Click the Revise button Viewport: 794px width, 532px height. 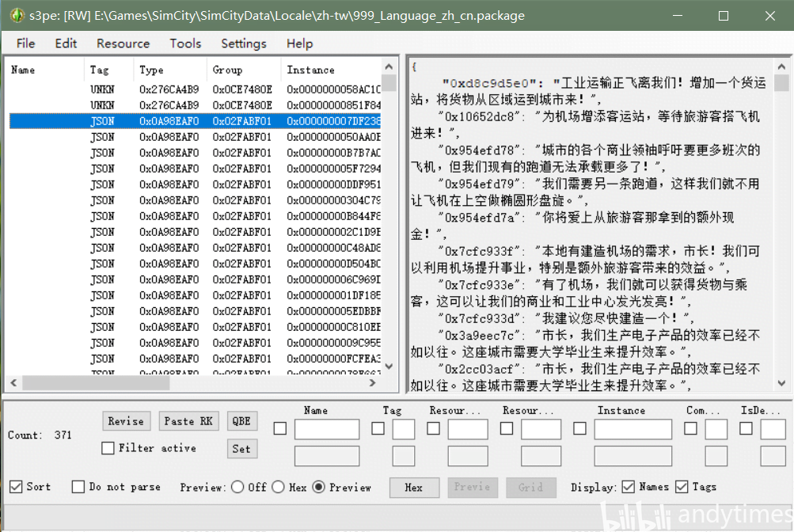click(126, 421)
